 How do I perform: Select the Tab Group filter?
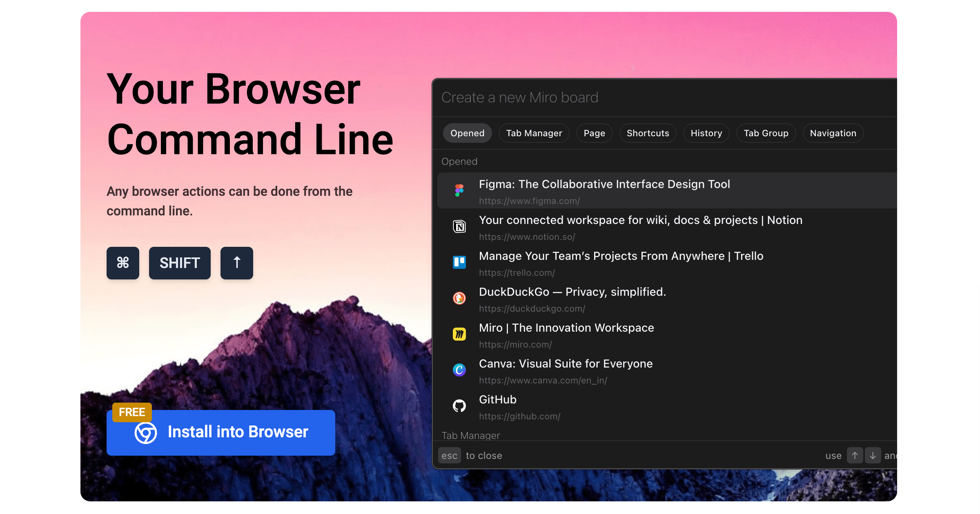[x=766, y=133]
